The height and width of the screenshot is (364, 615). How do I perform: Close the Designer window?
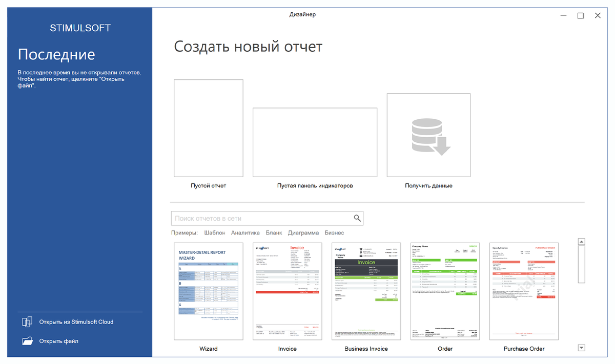click(598, 15)
